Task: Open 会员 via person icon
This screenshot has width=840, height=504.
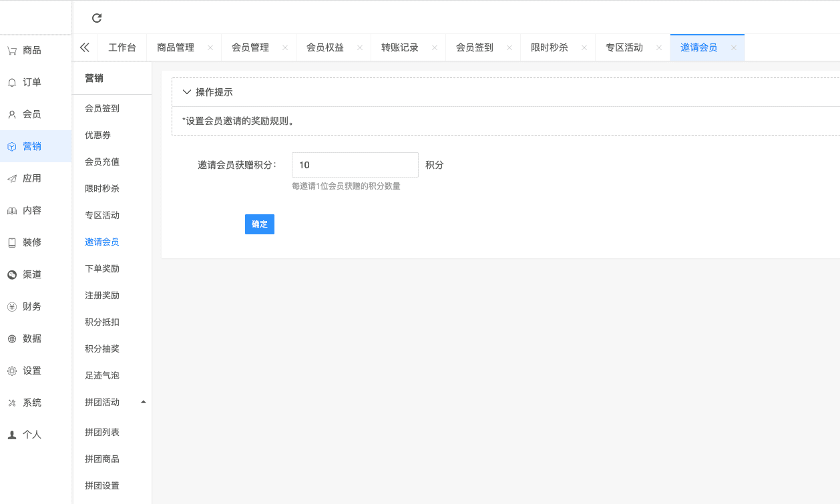Action: 12,114
